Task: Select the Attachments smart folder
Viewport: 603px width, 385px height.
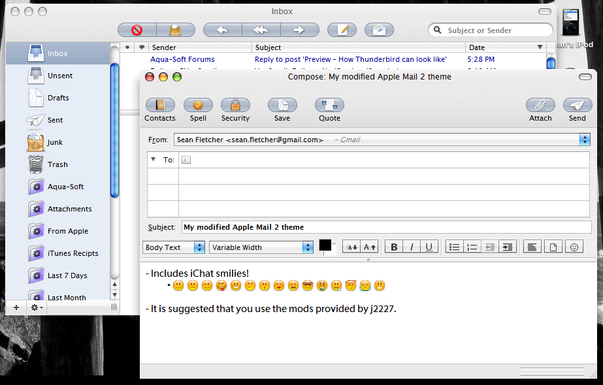Action: coord(58,209)
